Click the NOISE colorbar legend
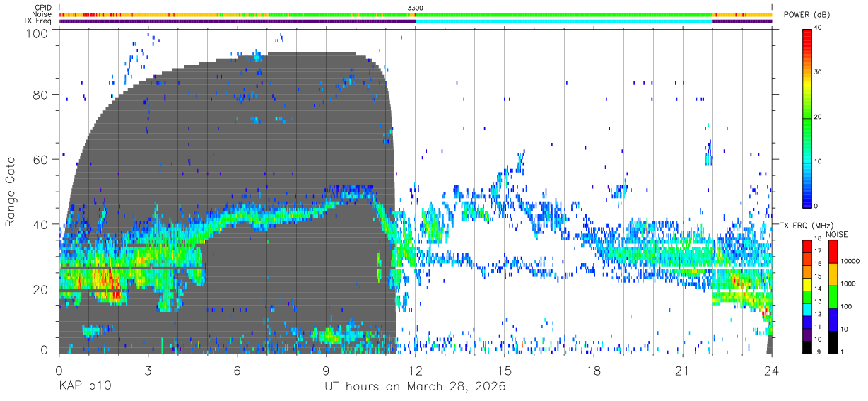The image size is (868, 401). coord(833,296)
